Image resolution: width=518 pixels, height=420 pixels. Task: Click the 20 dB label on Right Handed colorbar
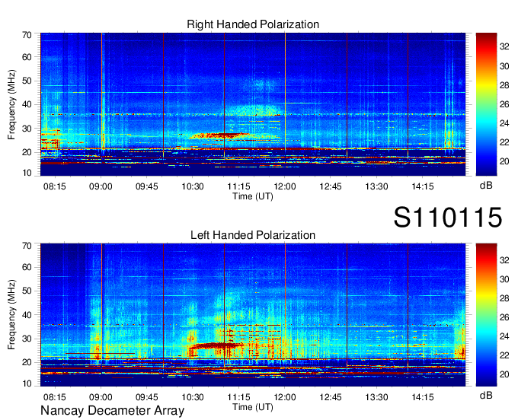pos(504,161)
